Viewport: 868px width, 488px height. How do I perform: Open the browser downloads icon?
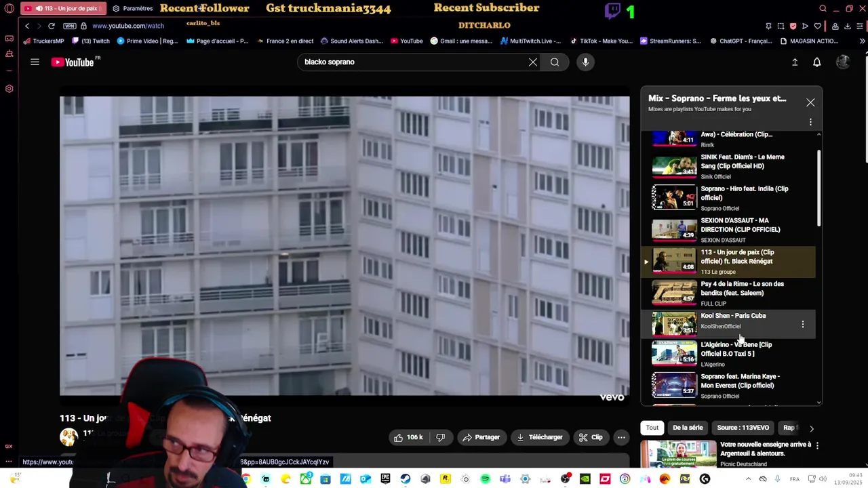(848, 26)
